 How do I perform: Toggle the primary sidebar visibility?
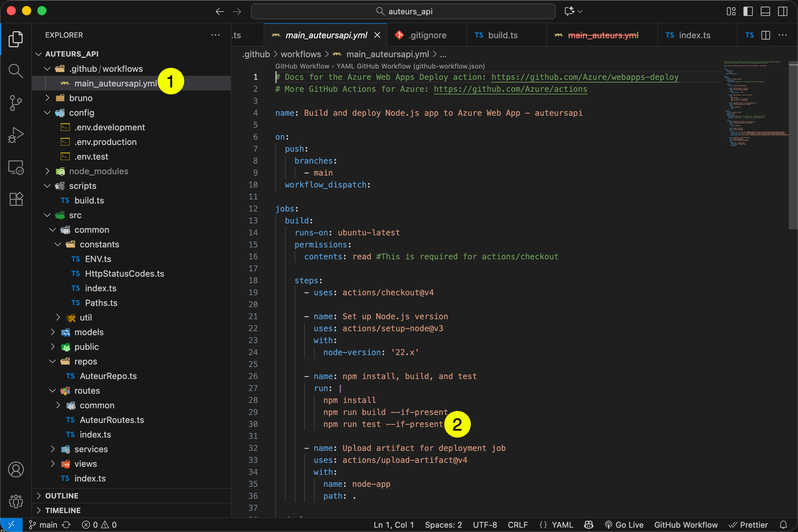coord(748,11)
